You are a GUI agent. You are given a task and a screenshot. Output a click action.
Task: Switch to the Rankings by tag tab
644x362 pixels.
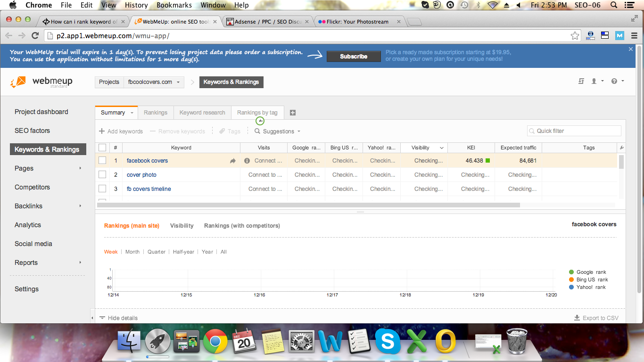pos(257,113)
